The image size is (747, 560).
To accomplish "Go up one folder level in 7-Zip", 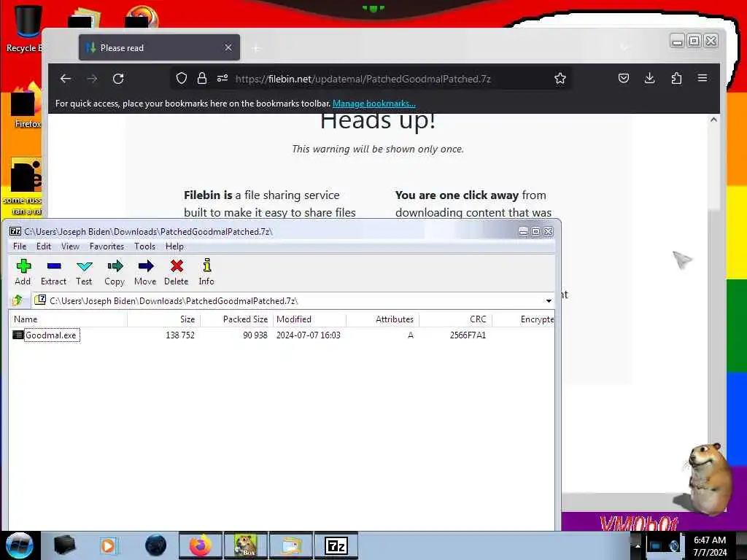I will coord(18,300).
